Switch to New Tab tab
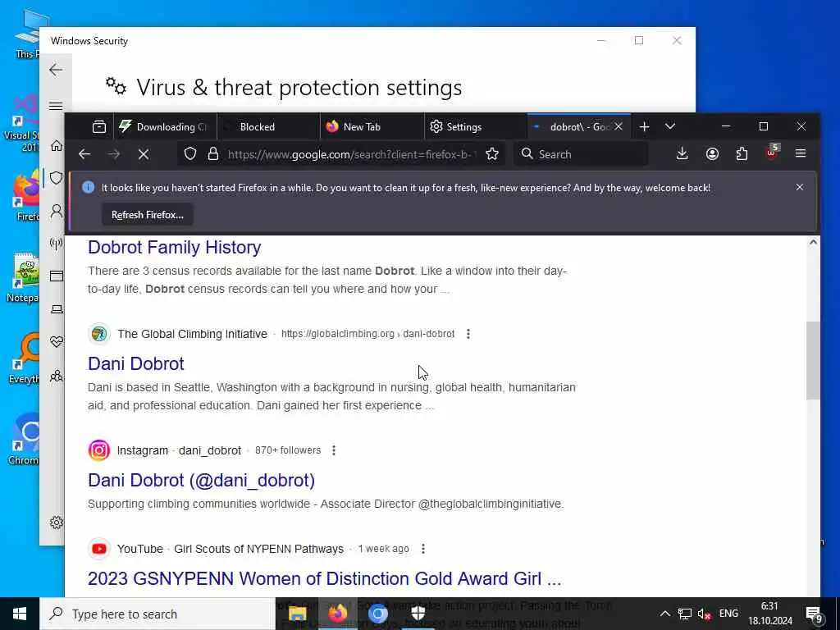 tap(372, 127)
